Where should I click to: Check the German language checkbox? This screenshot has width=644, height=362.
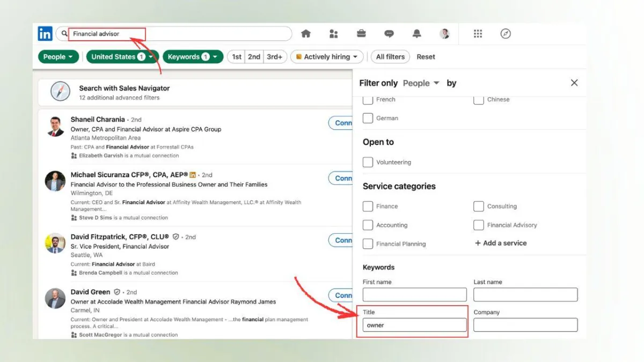[x=368, y=118]
